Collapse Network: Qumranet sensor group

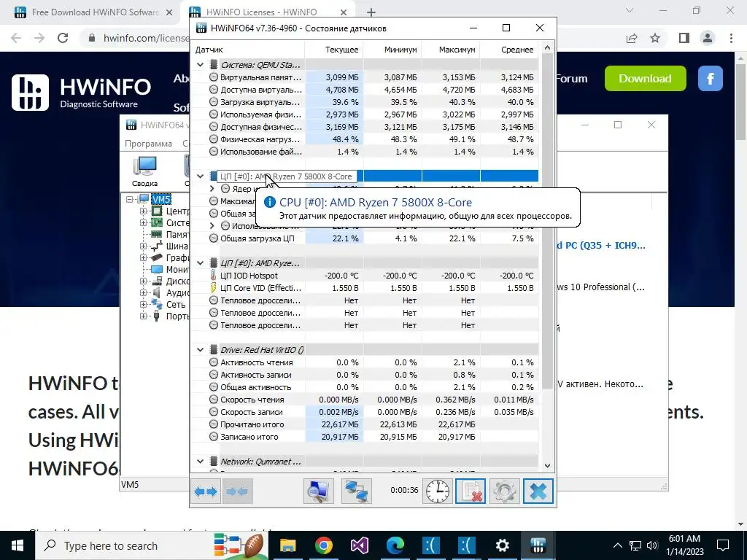[201, 462]
